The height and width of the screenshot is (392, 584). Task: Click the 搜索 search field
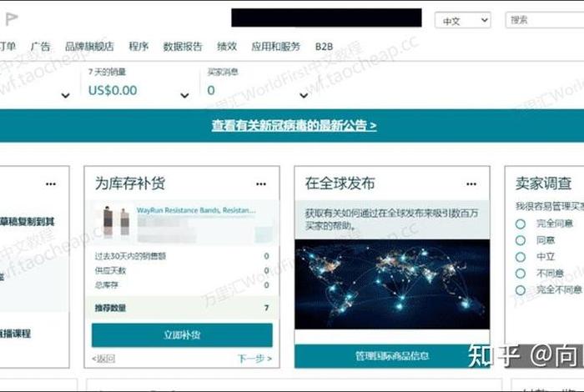coord(545,20)
